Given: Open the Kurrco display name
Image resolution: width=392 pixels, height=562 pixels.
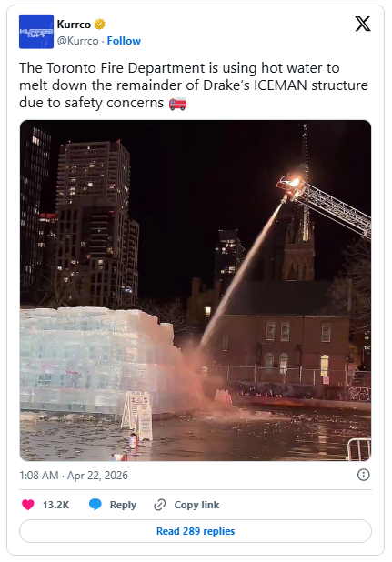Looking at the screenshot, I should [74, 25].
